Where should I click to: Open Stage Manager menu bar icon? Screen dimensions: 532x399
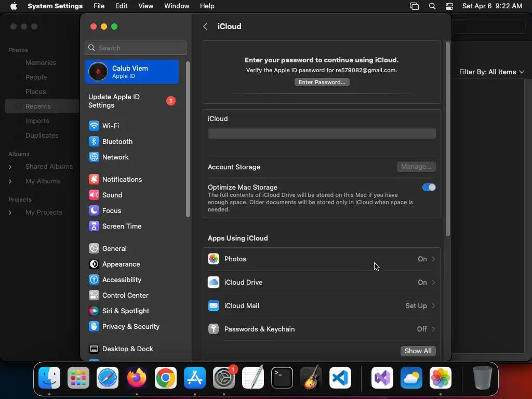(x=414, y=6)
